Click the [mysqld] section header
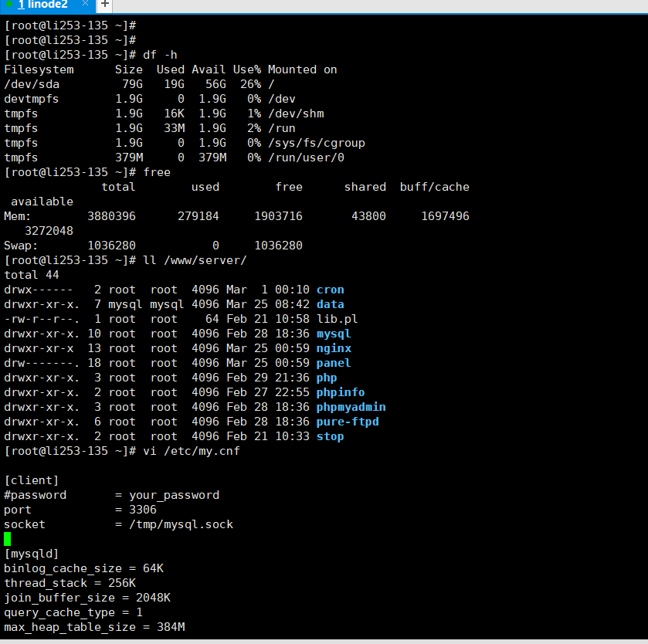 point(32,554)
